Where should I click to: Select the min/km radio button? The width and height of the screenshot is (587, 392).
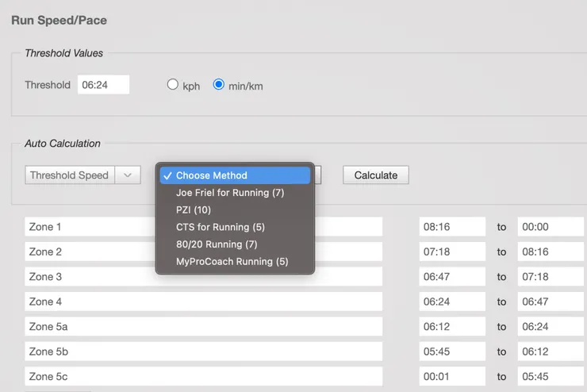[x=219, y=84]
